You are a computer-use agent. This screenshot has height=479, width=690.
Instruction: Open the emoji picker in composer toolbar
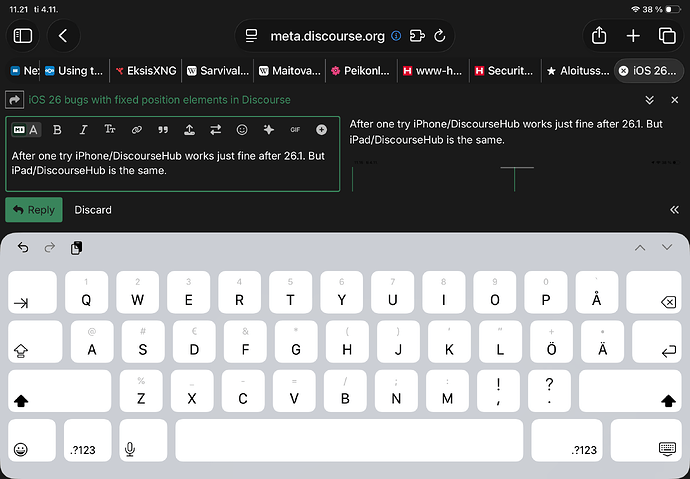(242, 130)
